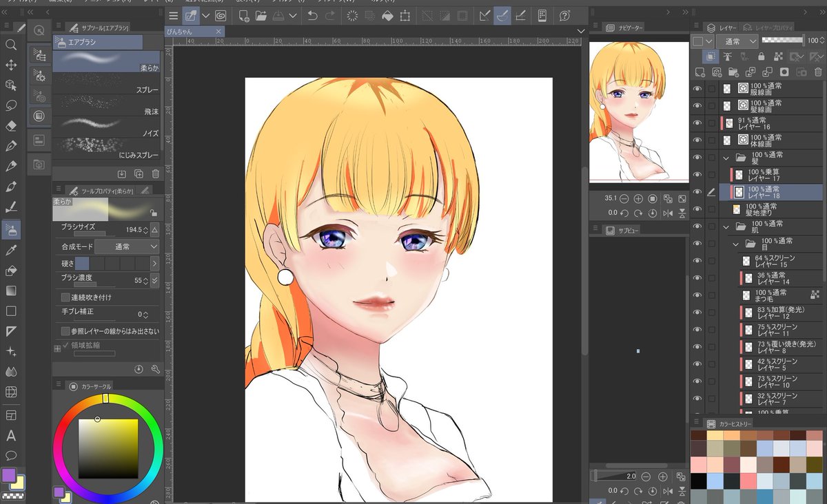Click purple main color swatch
827x504 pixels.
(x=9, y=475)
